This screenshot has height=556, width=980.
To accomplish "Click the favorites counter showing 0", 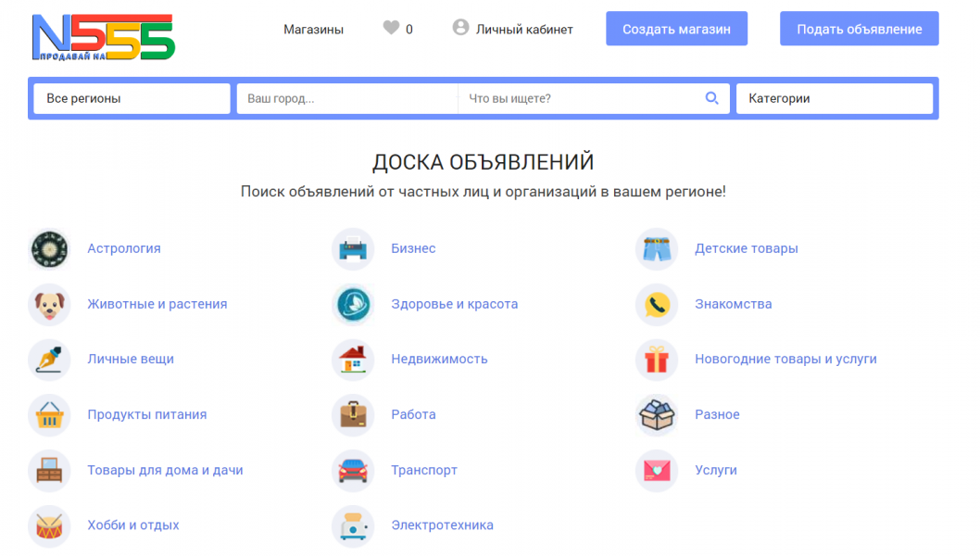I will click(409, 30).
